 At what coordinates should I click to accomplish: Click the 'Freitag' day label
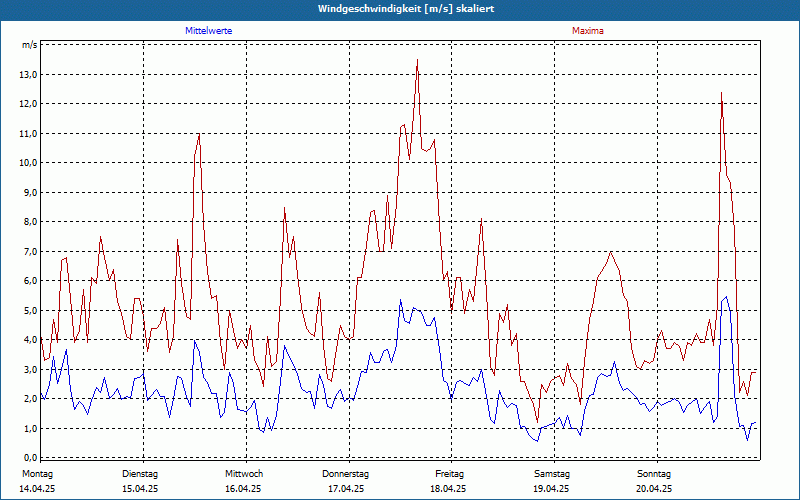click(449, 474)
